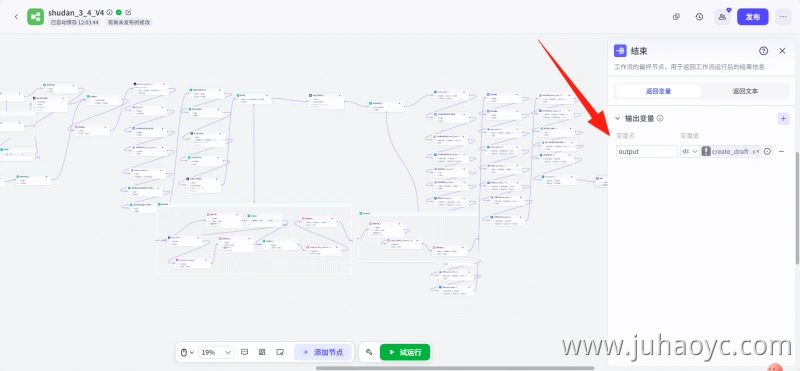The width and height of the screenshot is (800, 371).
Task: Click the output variable name field
Action: [x=647, y=152]
